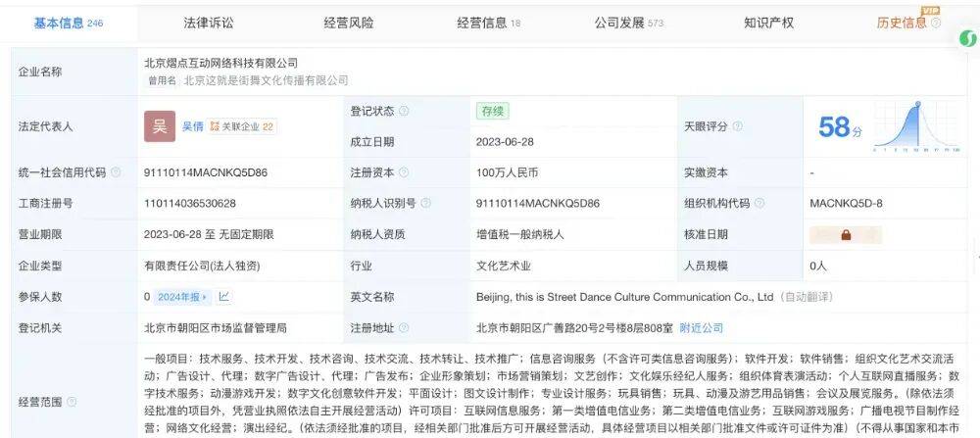Open the 参保人数 trend chart icon
The width and height of the screenshot is (980, 438).
click(223, 297)
